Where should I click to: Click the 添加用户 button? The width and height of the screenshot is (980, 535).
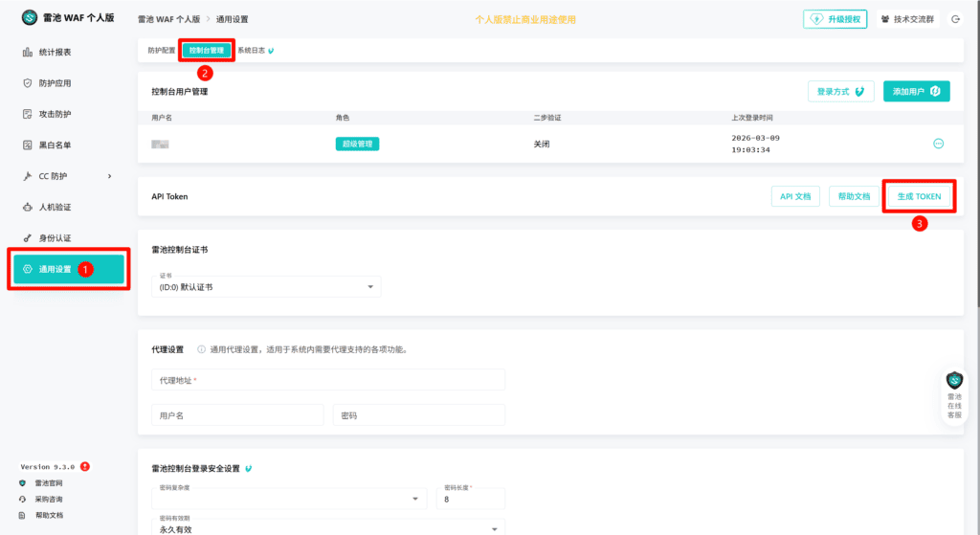pos(916,91)
